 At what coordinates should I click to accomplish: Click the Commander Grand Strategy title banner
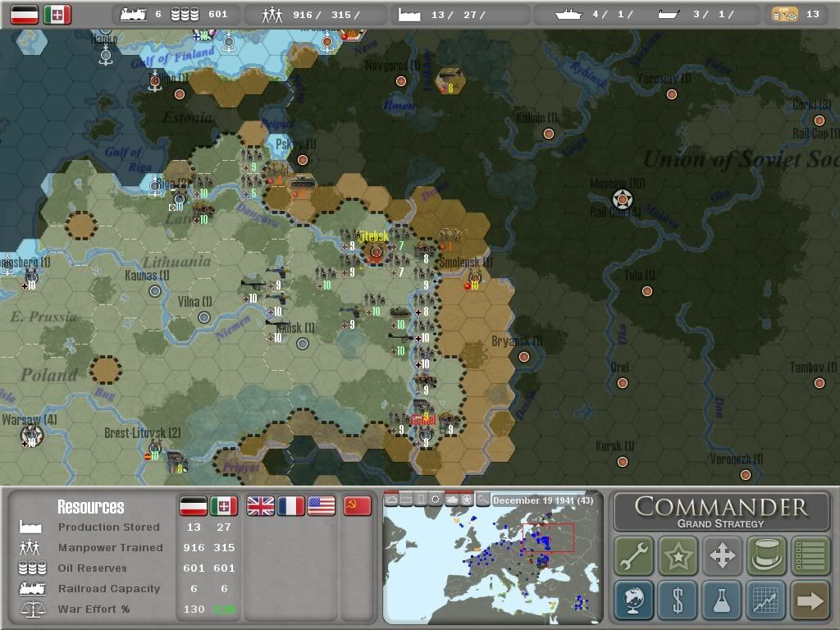(722, 512)
